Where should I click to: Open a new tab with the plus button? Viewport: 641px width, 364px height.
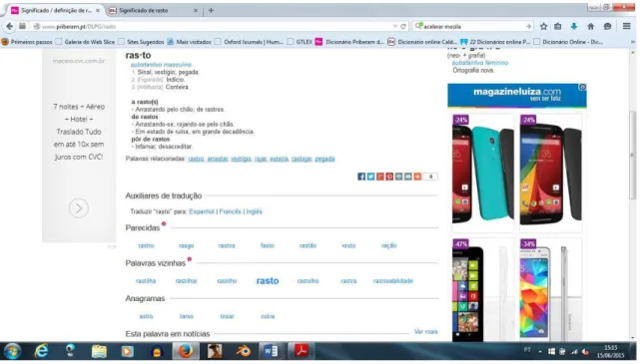pos(211,10)
